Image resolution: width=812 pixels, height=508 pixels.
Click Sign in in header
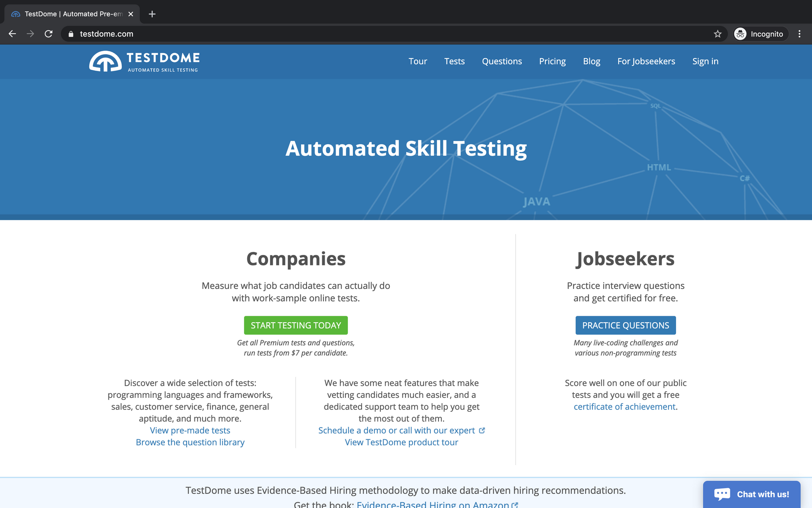pos(705,61)
